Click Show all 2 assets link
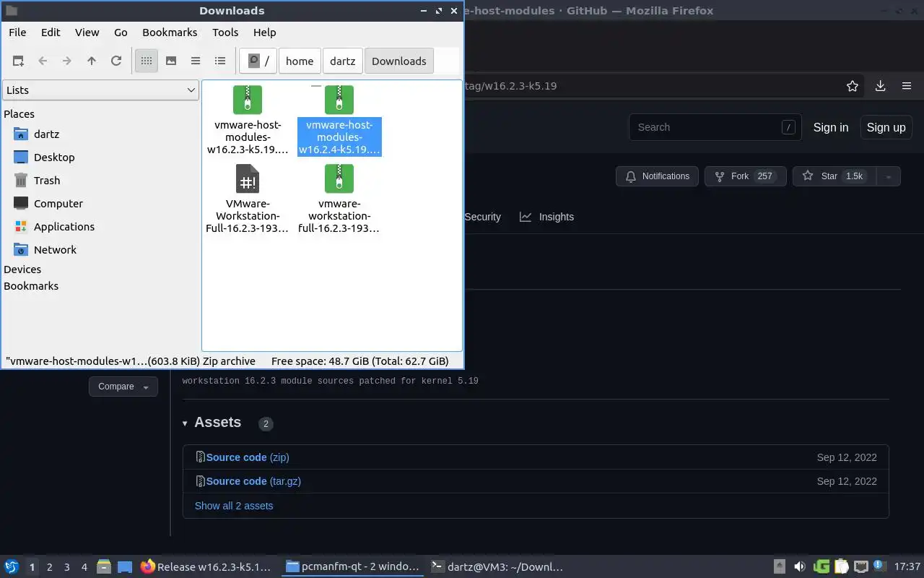Image resolution: width=924 pixels, height=578 pixels. 234,506
